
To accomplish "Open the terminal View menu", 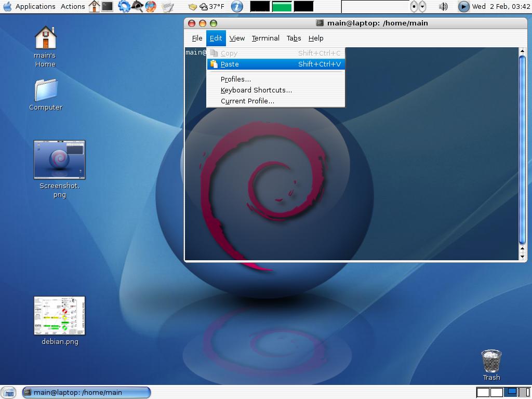I will 237,38.
